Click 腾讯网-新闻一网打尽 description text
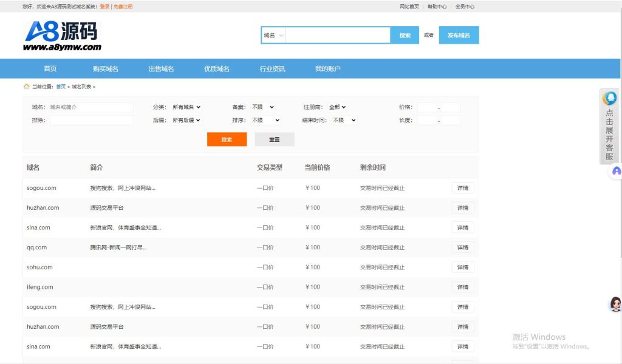622x364 pixels. [118, 247]
